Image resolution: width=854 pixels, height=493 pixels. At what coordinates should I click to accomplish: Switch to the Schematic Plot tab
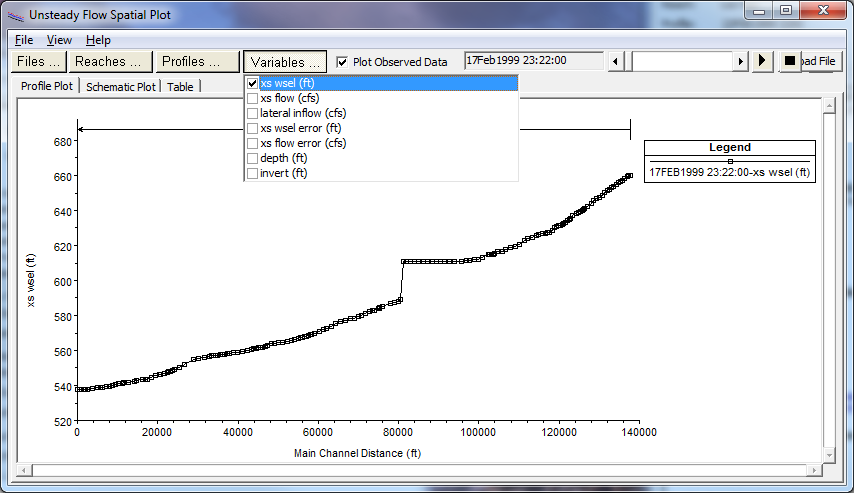click(120, 87)
